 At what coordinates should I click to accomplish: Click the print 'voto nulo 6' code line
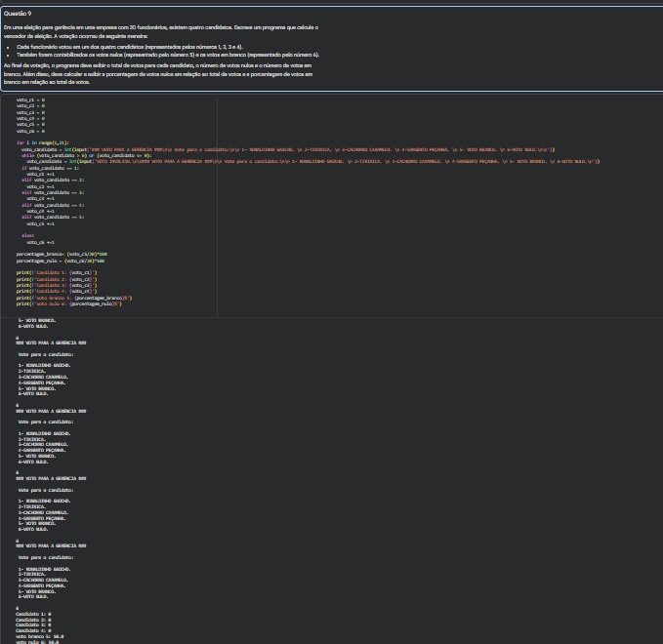click(69, 303)
